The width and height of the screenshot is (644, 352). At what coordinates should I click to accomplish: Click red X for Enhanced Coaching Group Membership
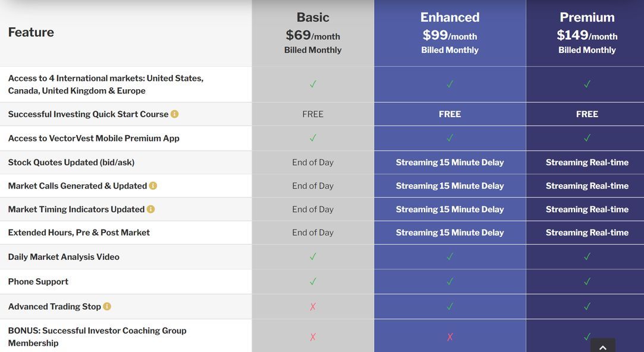coord(450,337)
